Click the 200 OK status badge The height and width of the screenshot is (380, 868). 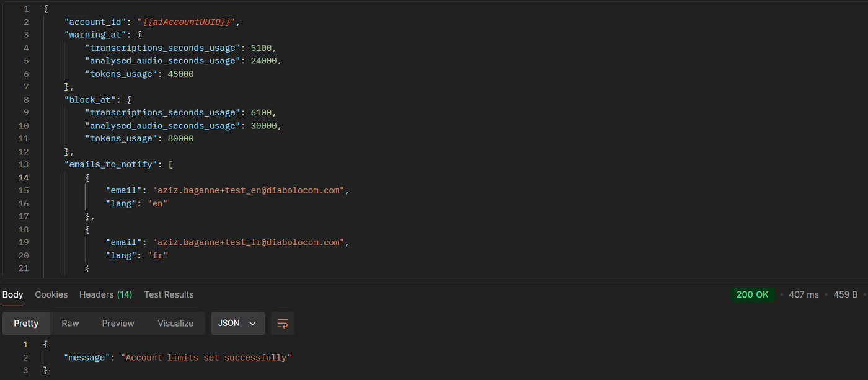coord(752,294)
